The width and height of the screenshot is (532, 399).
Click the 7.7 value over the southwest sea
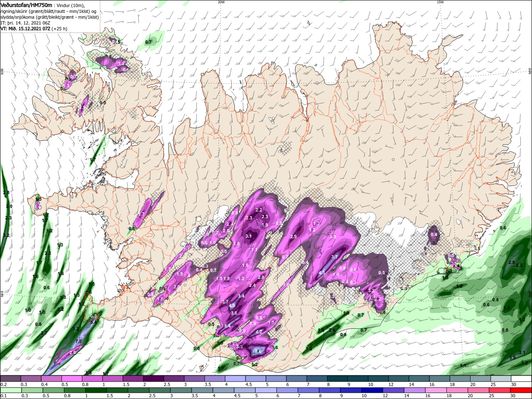[x=78, y=341]
